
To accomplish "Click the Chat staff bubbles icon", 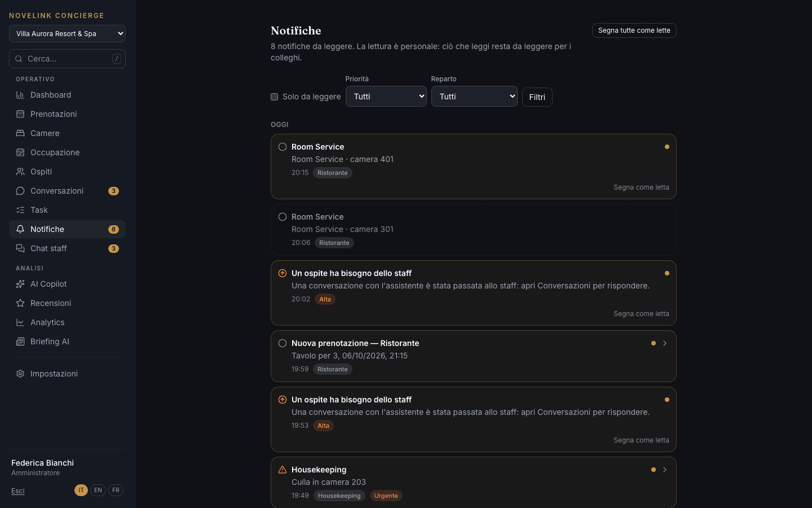I will pos(20,248).
